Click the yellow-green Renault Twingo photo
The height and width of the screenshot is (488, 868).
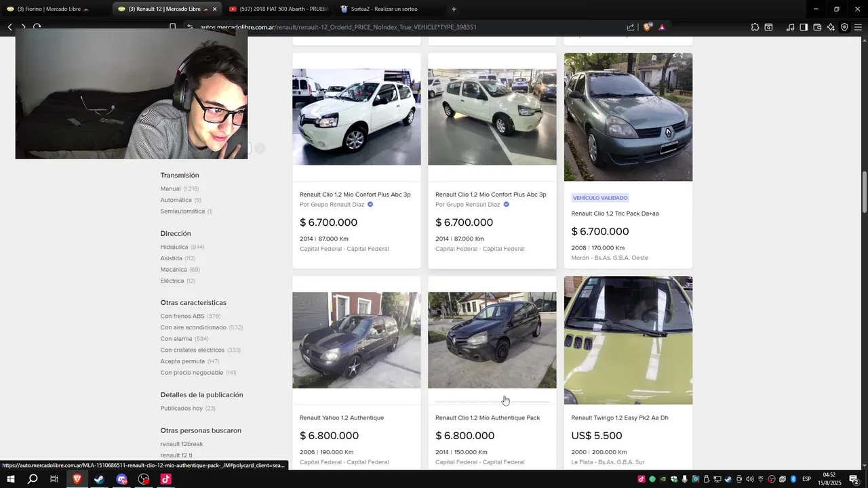coord(628,340)
